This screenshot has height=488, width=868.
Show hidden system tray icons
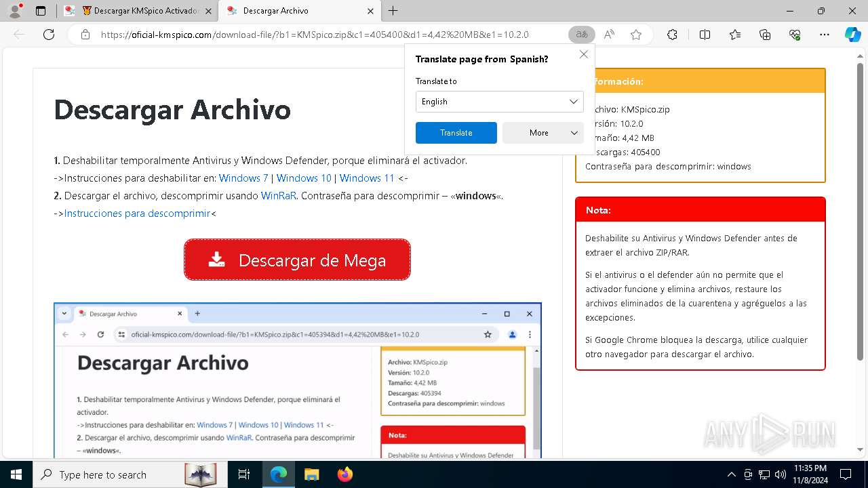click(731, 474)
